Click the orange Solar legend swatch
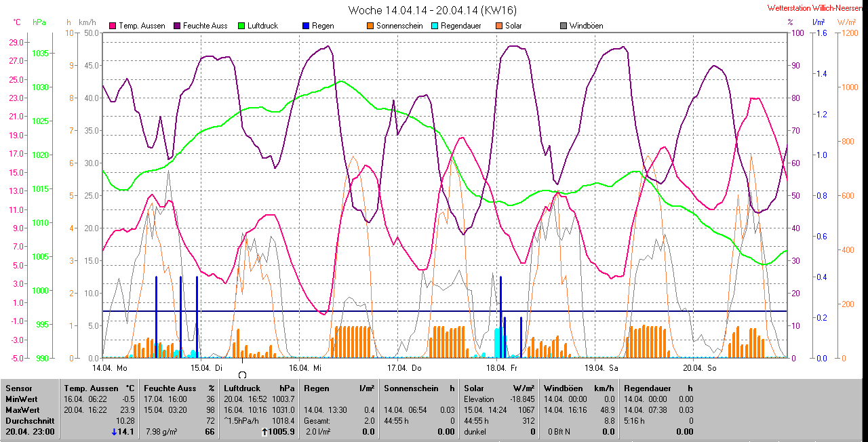The width and height of the screenshot is (868, 442). (499, 26)
